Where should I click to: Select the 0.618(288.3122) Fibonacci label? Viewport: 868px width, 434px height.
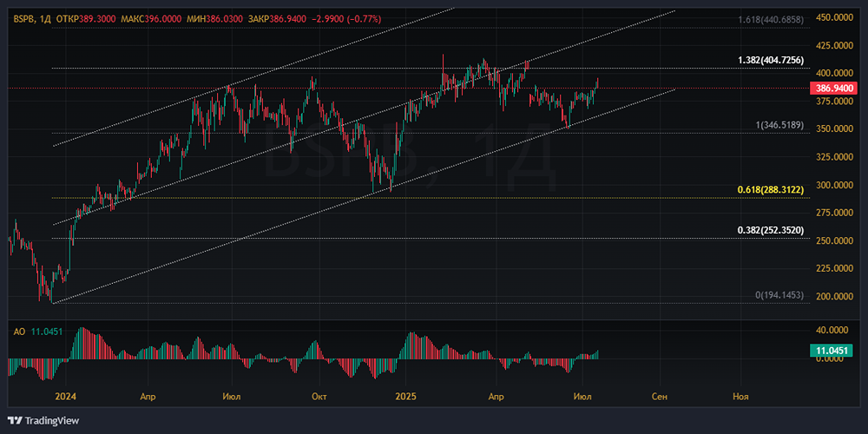tap(771, 190)
